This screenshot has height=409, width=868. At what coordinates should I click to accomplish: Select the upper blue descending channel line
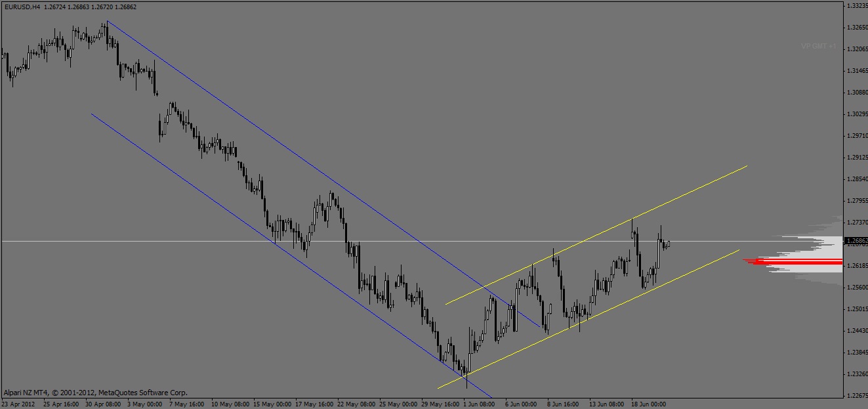click(x=323, y=174)
